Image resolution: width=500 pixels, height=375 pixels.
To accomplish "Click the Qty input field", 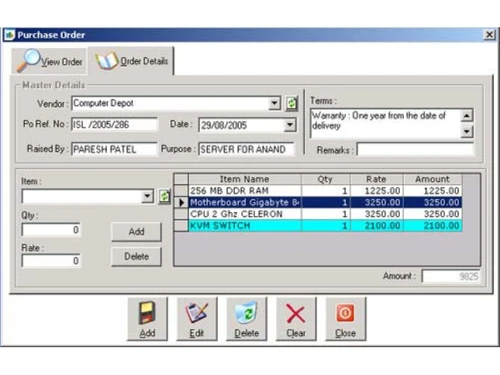I will [51, 229].
